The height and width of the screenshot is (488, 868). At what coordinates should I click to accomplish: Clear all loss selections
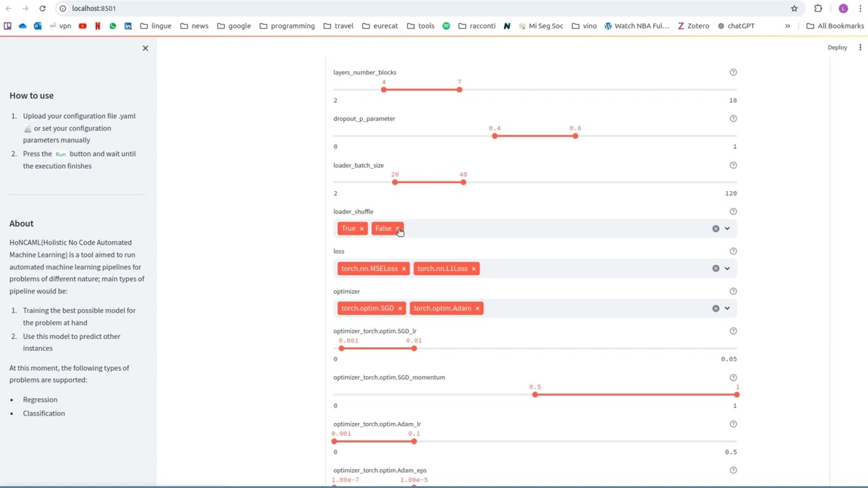[715, 268]
